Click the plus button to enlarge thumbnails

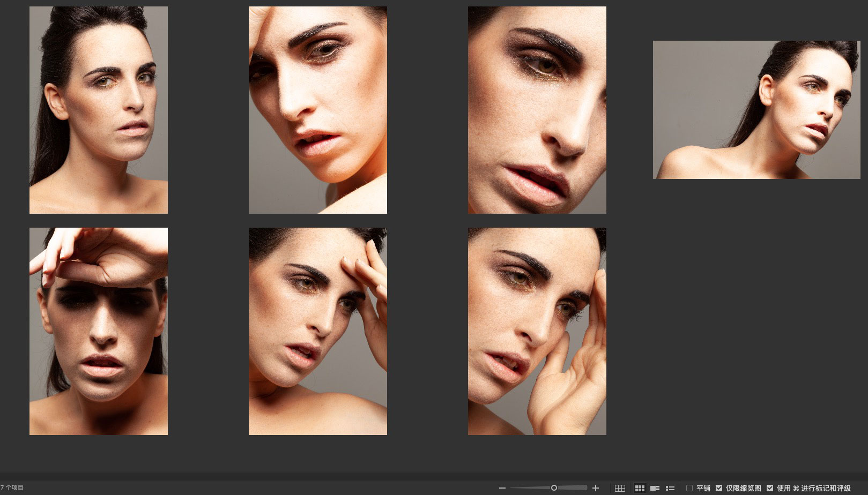pos(595,488)
